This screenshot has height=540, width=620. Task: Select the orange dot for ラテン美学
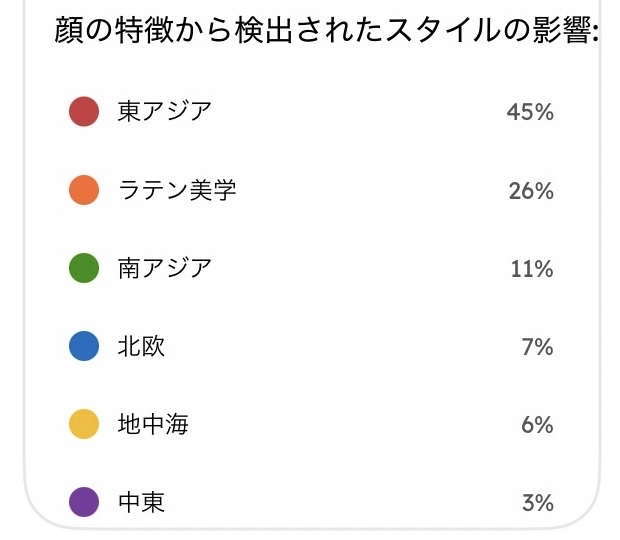[84, 190]
